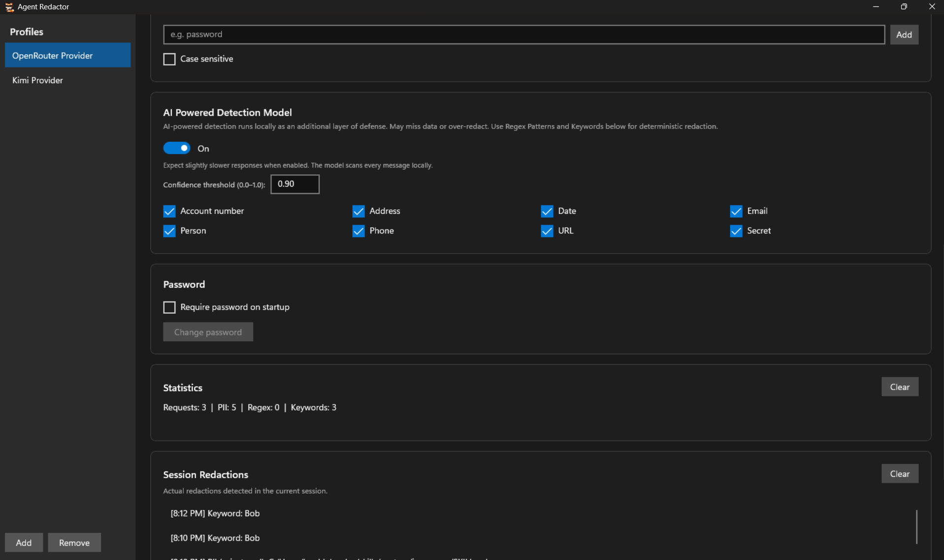Uncheck the Account number checkbox
Screen dimensions: 944x560
point(169,211)
